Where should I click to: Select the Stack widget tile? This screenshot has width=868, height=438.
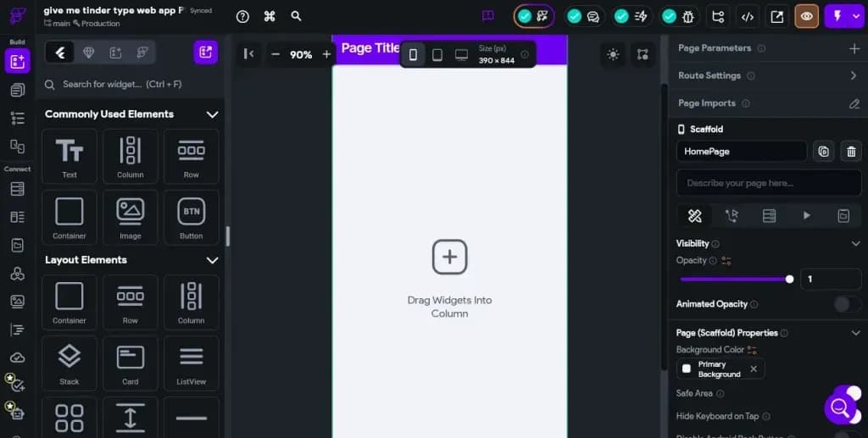pos(70,363)
